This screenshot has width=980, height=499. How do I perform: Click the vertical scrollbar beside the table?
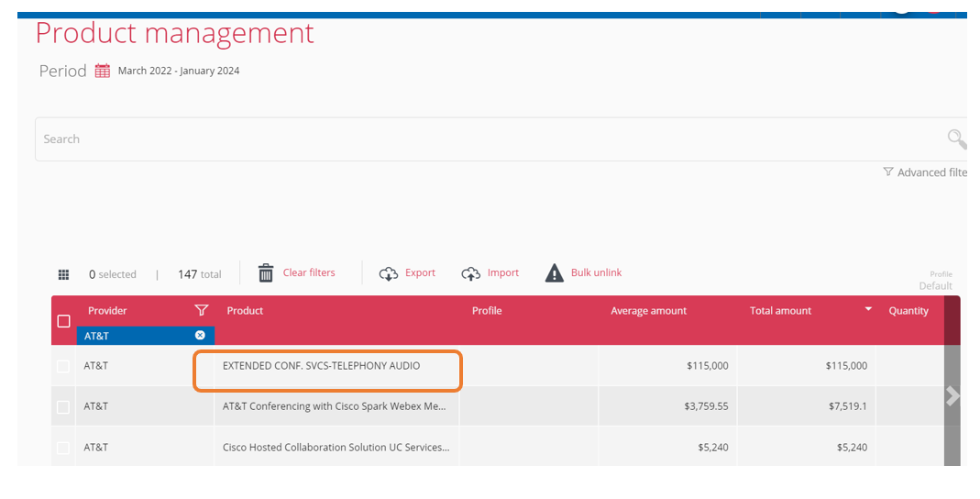[x=952, y=381]
